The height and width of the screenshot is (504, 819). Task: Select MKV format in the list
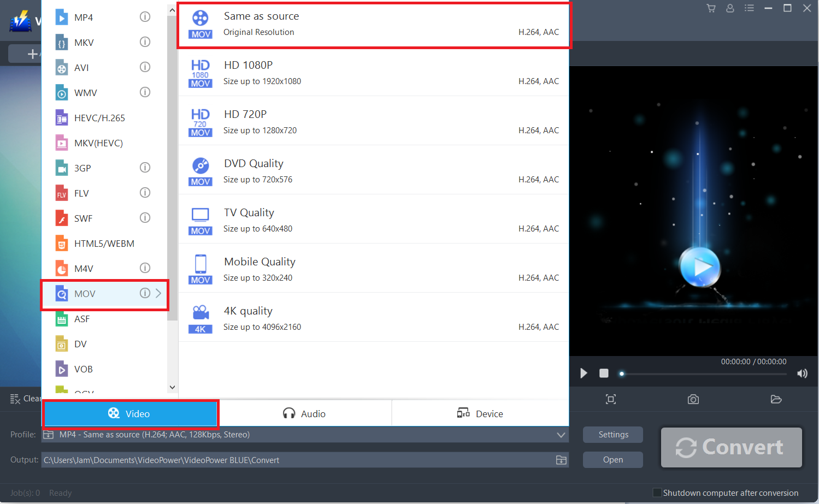[104, 42]
